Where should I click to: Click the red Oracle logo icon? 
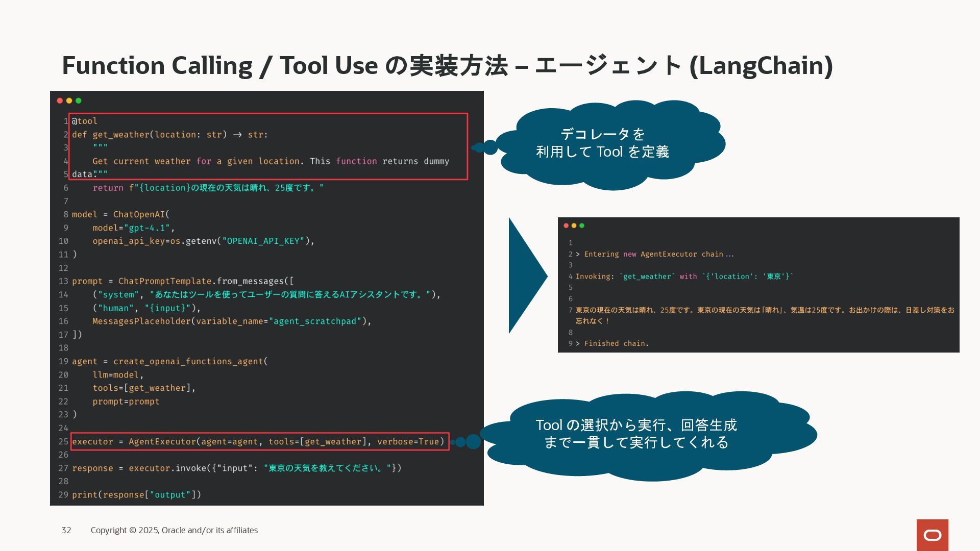click(x=932, y=535)
